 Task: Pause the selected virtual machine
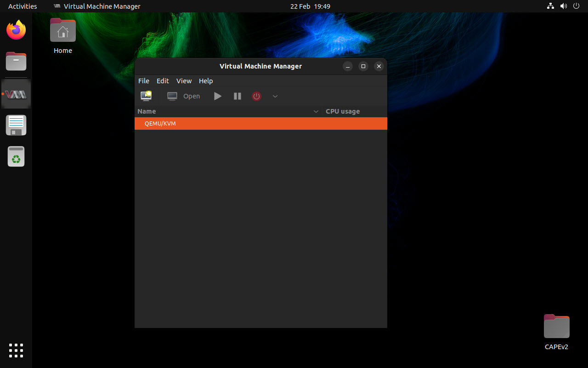237,96
